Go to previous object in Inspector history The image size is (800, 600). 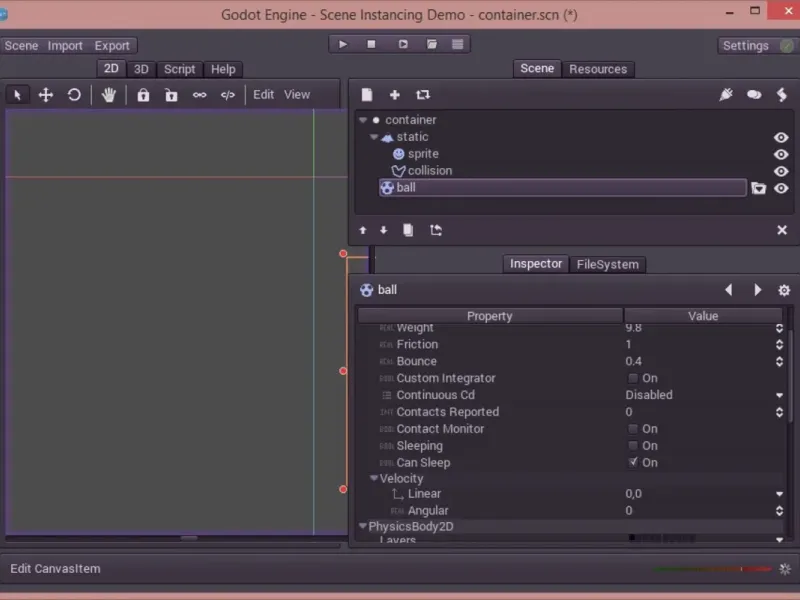pyautogui.click(x=729, y=290)
